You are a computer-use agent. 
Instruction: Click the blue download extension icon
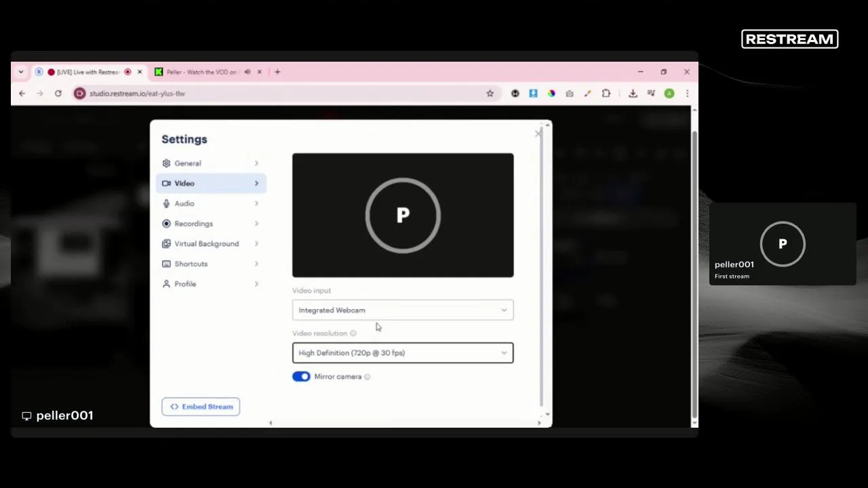[x=534, y=94]
